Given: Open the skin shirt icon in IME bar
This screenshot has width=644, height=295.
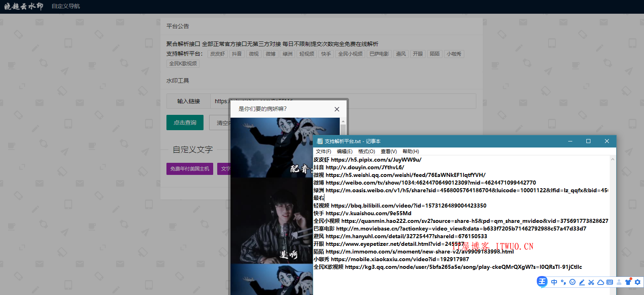Looking at the screenshot, I should click(628, 282).
